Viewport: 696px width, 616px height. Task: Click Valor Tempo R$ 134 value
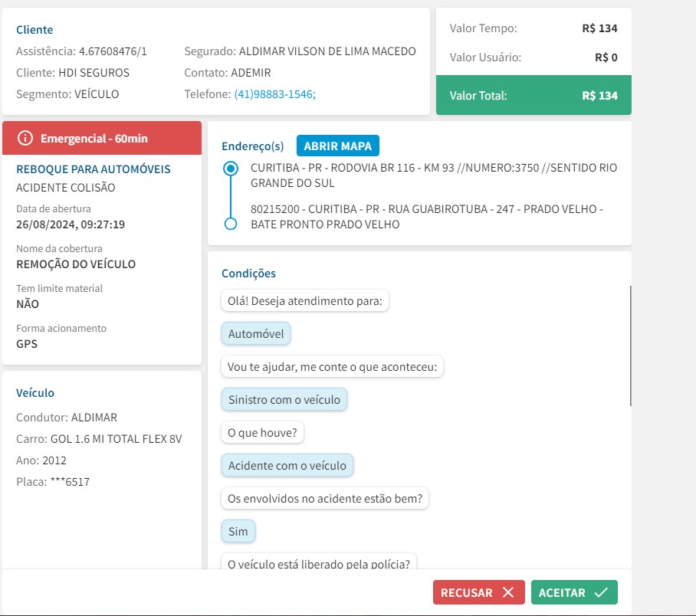click(x=599, y=28)
